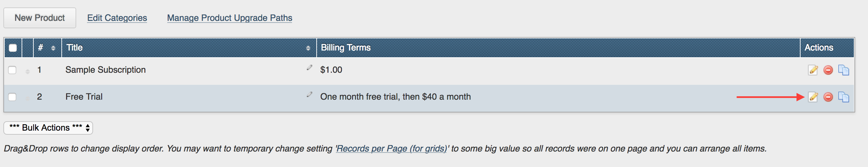
Task: Copy the Sample Subscription product
Action: pyautogui.click(x=843, y=70)
